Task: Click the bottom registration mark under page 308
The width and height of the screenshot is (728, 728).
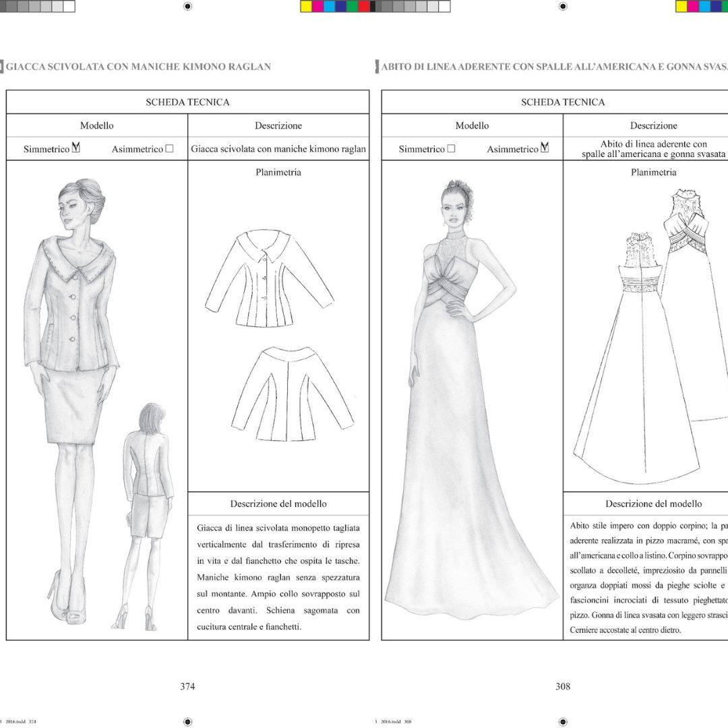Action: pos(563,721)
